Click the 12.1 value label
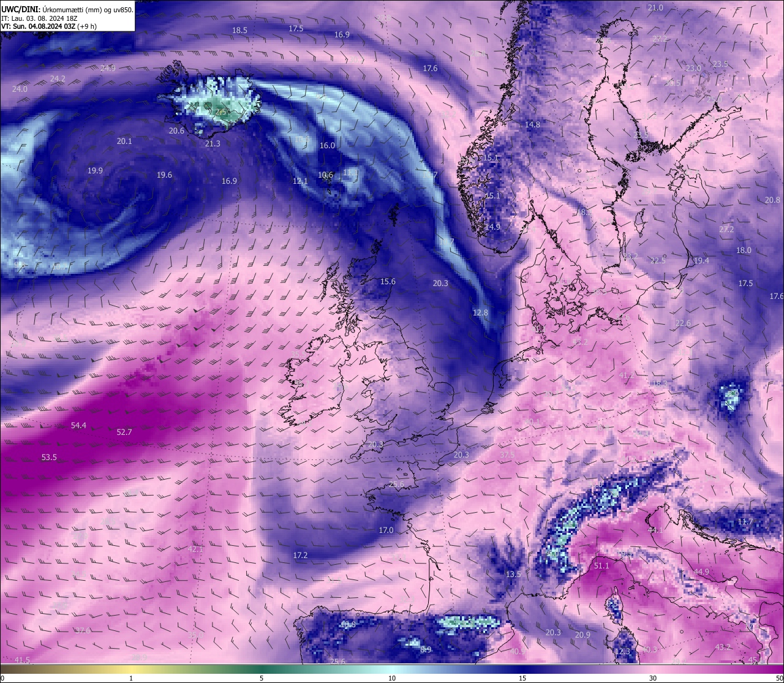This screenshot has height=683, width=784. click(300, 181)
